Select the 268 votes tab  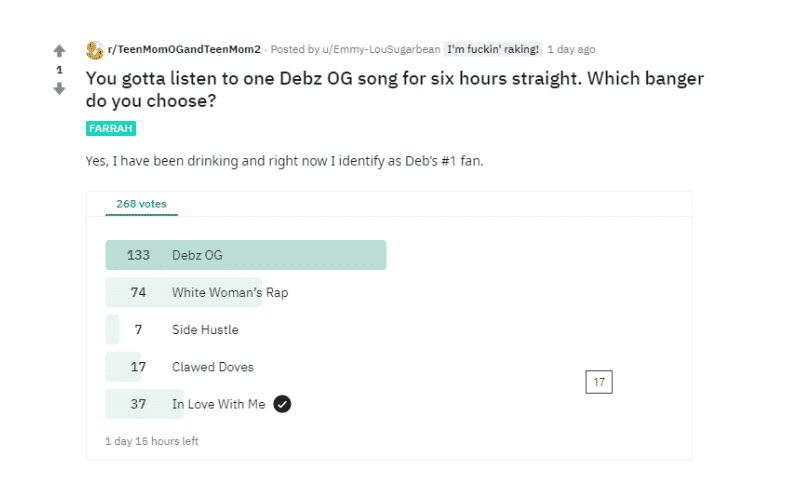click(x=141, y=204)
